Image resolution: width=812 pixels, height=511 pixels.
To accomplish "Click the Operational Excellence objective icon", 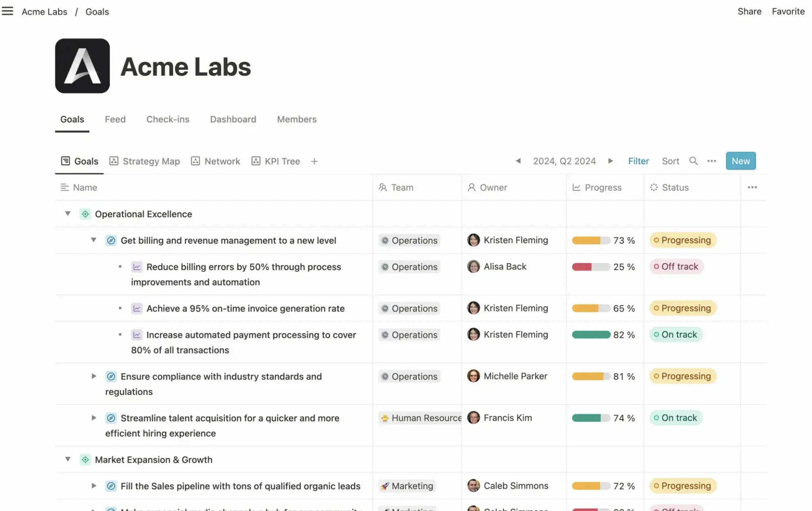I will point(85,214).
